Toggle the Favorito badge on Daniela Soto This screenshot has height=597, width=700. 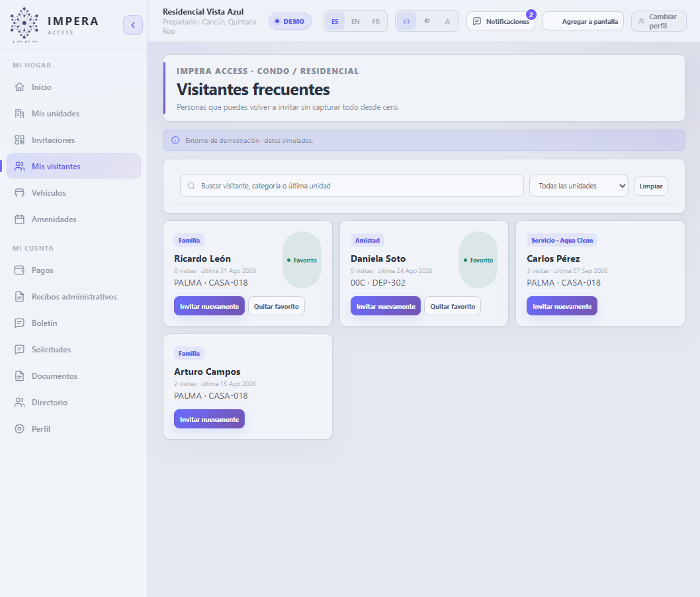478,260
